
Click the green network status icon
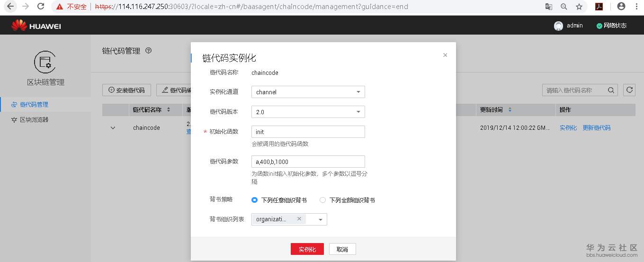(x=599, y=26)
